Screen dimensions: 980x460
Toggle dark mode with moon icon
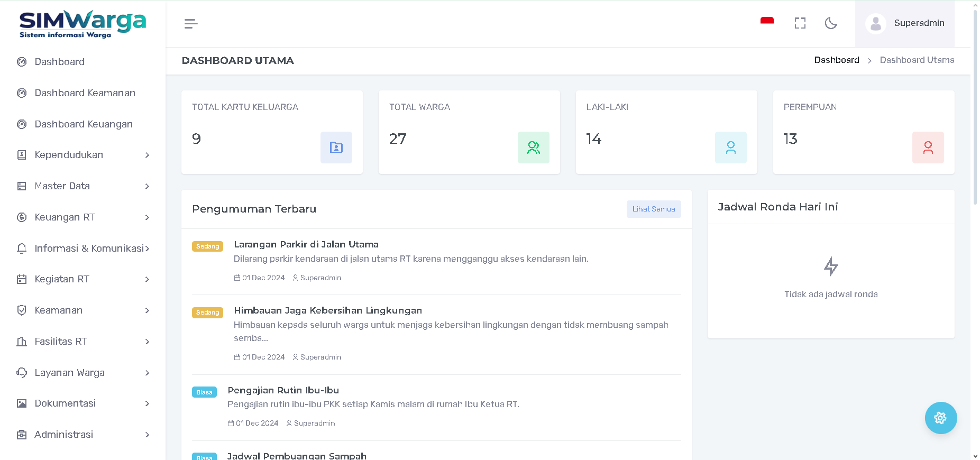831,23
